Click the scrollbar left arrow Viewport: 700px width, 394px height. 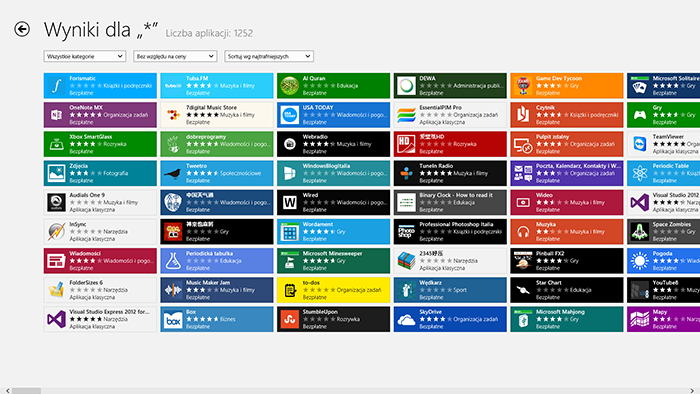point(7,391)
